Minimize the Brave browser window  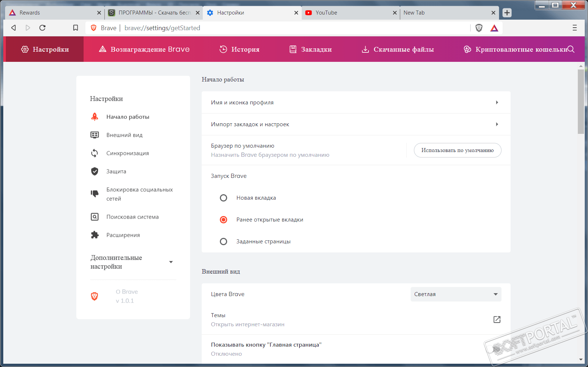coord(542,5)
